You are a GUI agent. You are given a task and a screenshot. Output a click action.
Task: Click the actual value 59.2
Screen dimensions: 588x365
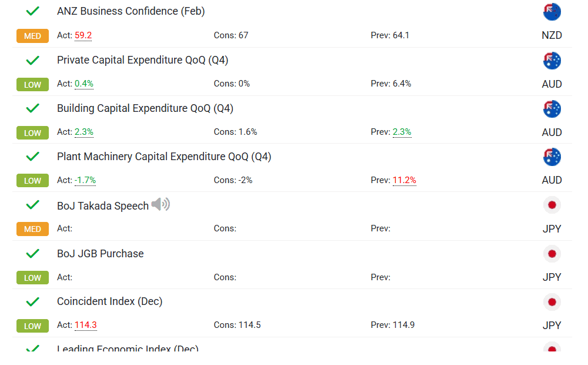pos(83,35)
